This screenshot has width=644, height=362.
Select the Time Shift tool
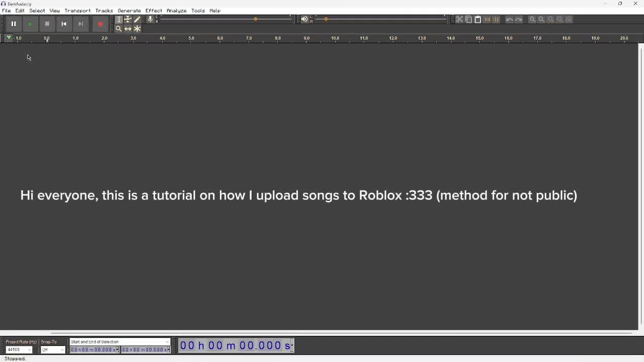tap(128, 29)
